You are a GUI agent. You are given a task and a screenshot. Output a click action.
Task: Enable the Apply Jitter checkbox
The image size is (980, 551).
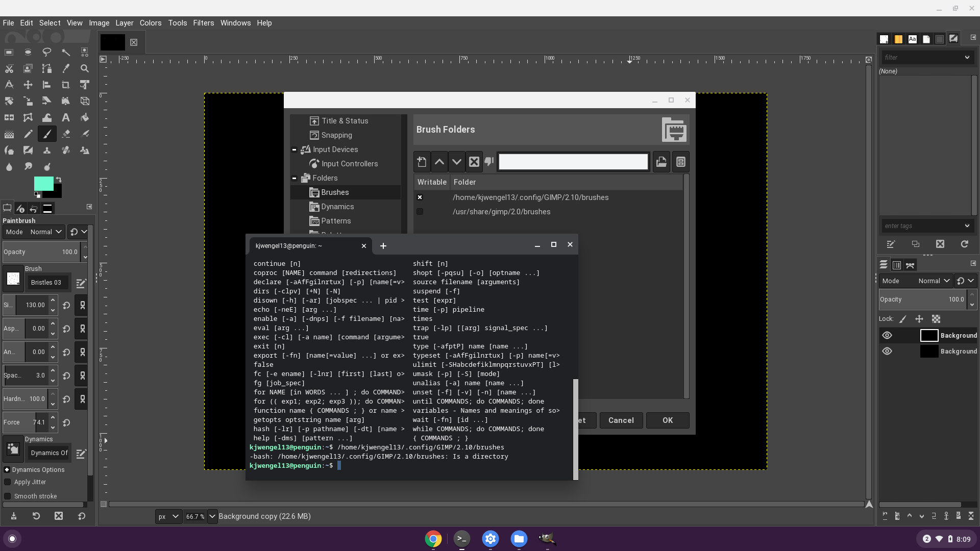click(x=8, y=482)
